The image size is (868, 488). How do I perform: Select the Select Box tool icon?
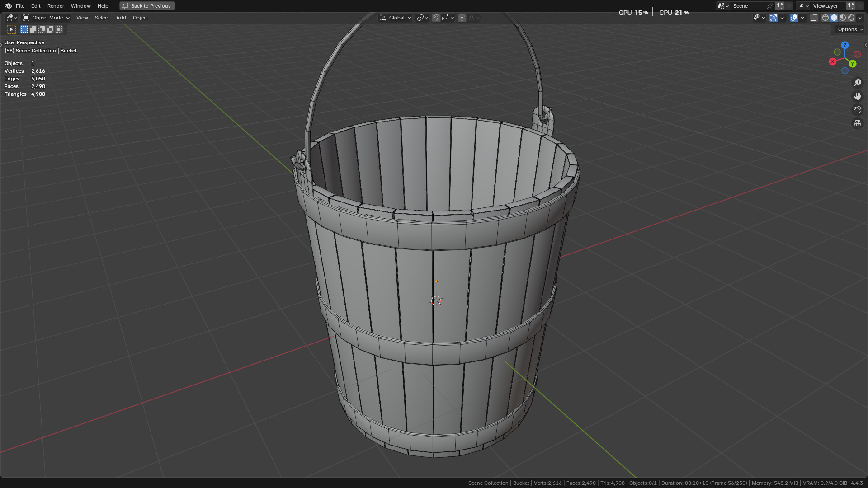(x=11, y=29)
